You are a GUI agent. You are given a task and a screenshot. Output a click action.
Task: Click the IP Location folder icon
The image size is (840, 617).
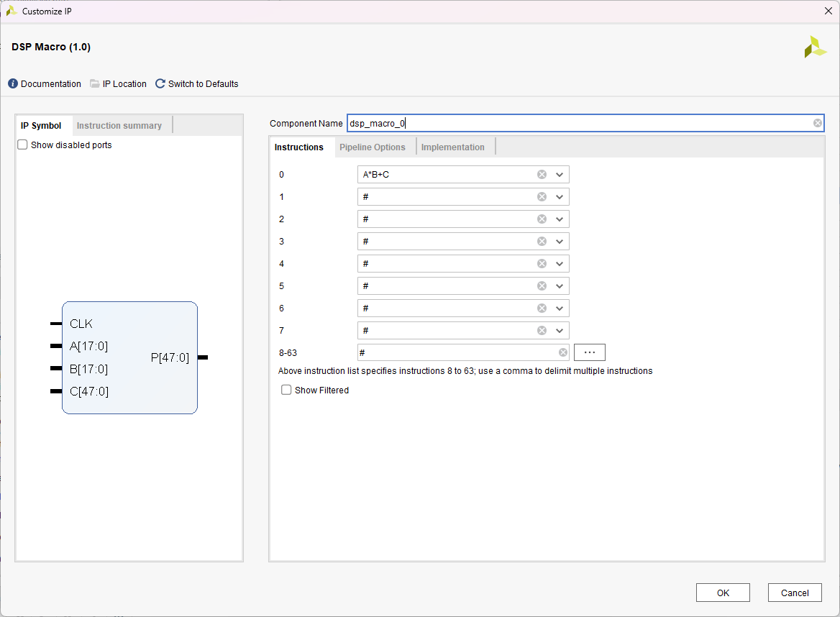95,84
